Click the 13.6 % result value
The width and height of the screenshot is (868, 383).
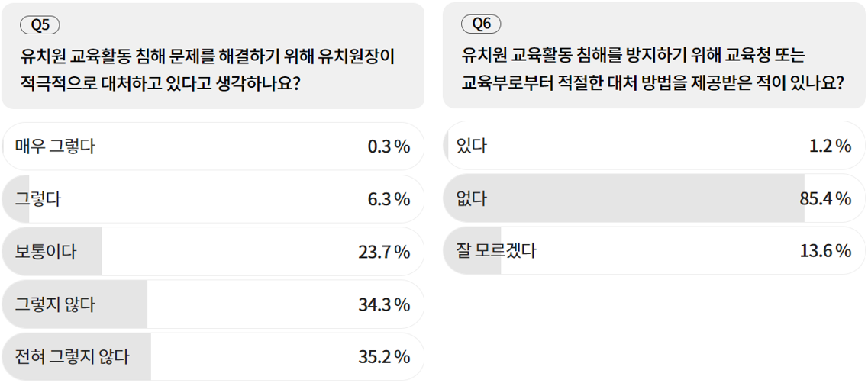point(825,250)
